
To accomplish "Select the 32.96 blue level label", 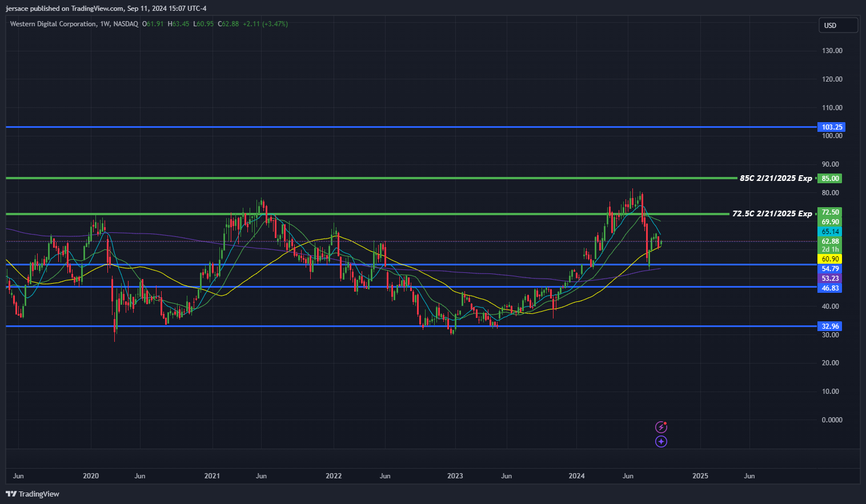I will [830, 326].
